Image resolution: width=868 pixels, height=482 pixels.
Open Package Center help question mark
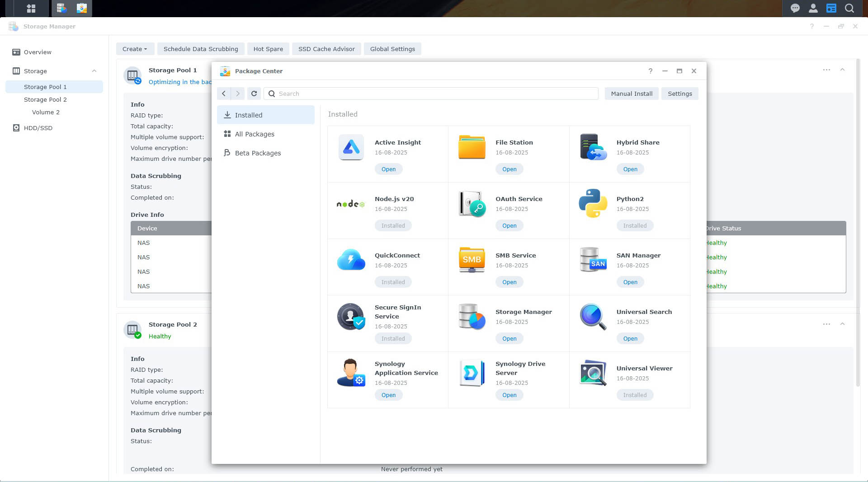click(650, 71)
